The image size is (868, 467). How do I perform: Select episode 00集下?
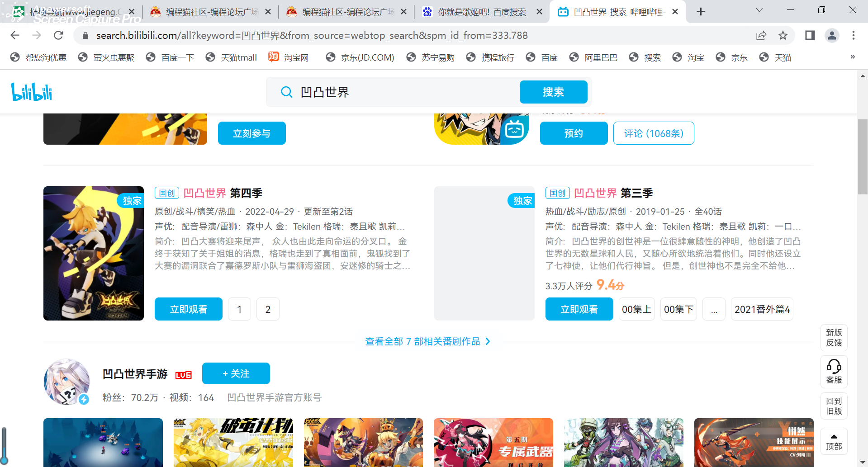pos(678,309)
